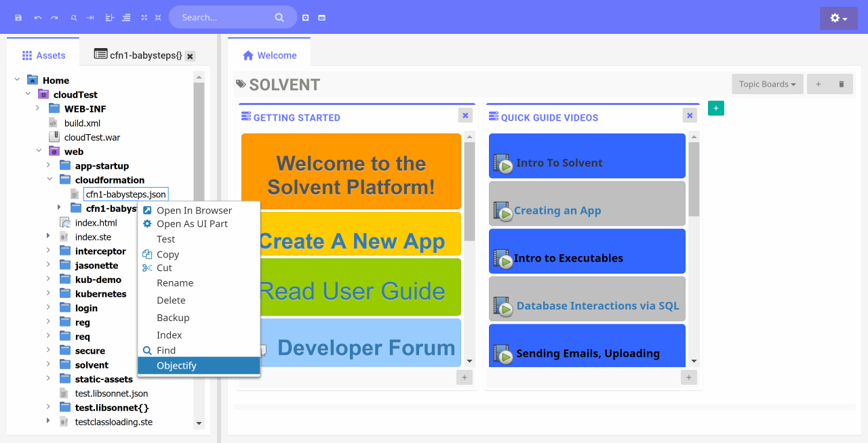
Task: Switch to the Assets tab
Action: [44, 56]
